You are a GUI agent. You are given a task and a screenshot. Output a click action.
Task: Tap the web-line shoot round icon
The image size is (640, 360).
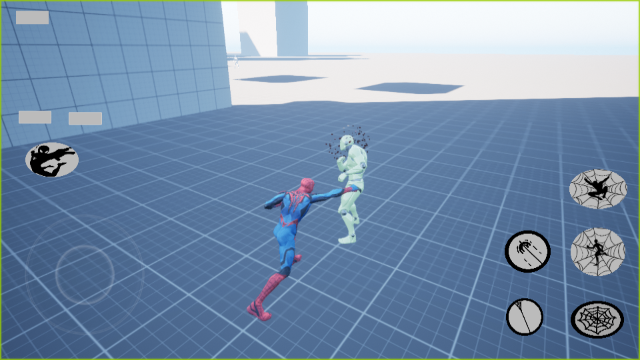pos(524,317)
